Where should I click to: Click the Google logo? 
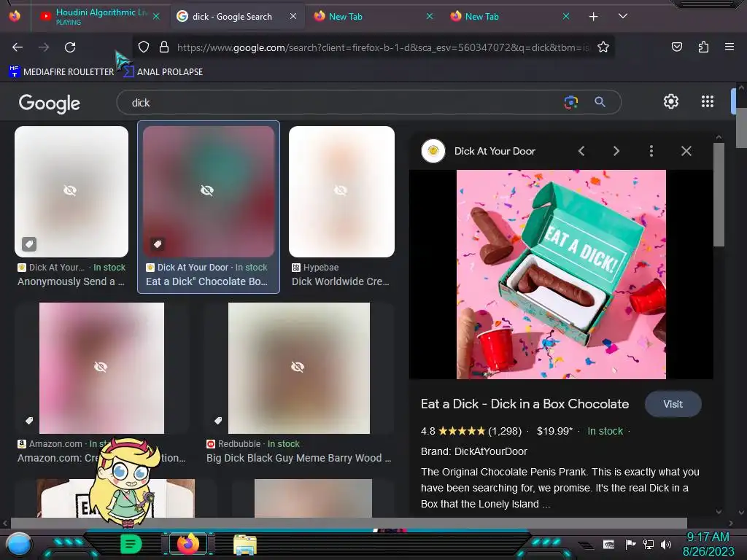coord(50,104)
